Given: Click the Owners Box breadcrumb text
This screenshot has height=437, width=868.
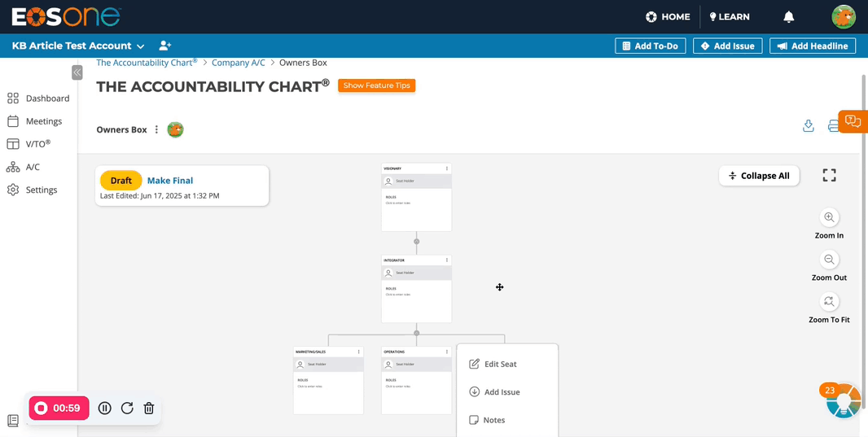Looking at the screenshot, I should (x=303, y=63).
